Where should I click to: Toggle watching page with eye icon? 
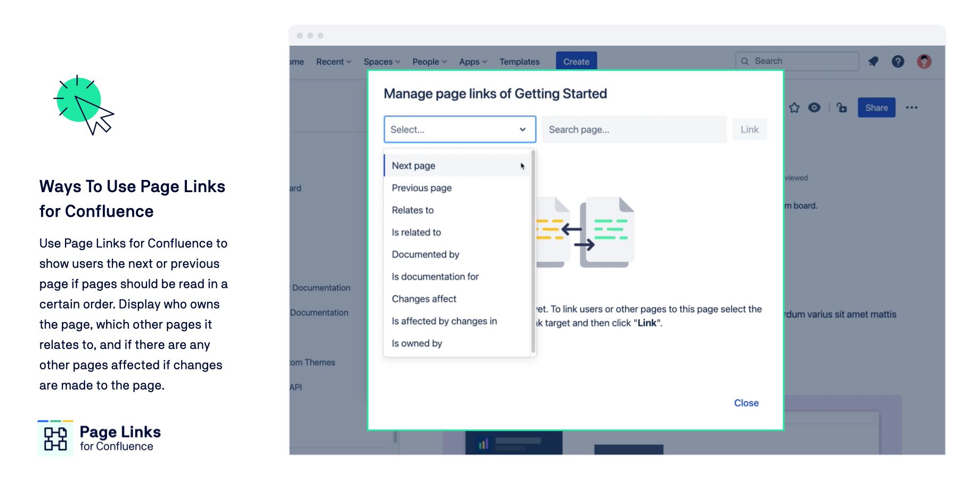point(814,108)
